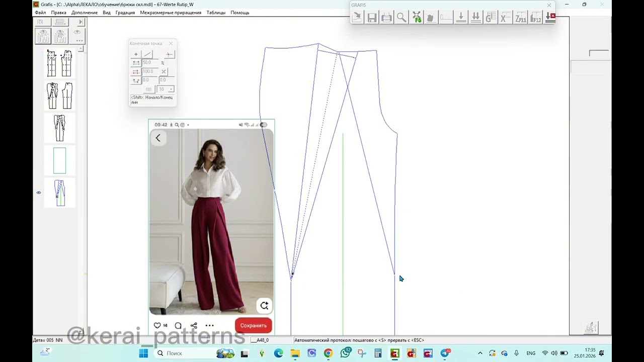Open the Файл menu
Viewport: 644px width, 362px height.
[x=40, y=13]
